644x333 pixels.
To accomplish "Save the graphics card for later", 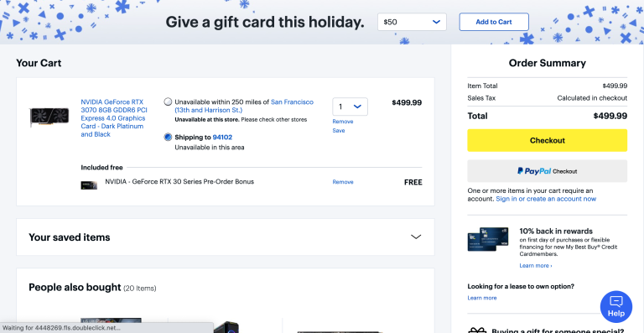I will coord(339,131).
